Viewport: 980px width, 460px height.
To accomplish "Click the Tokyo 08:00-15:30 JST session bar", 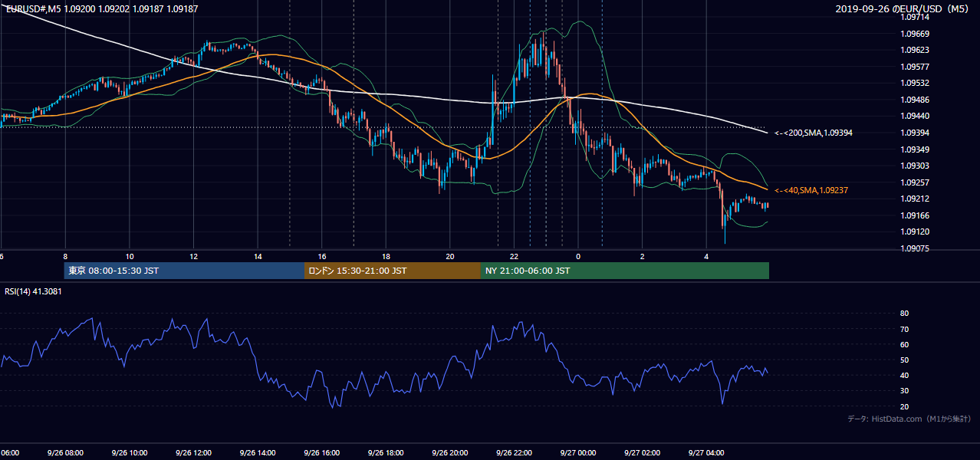I will coord(184,271).
